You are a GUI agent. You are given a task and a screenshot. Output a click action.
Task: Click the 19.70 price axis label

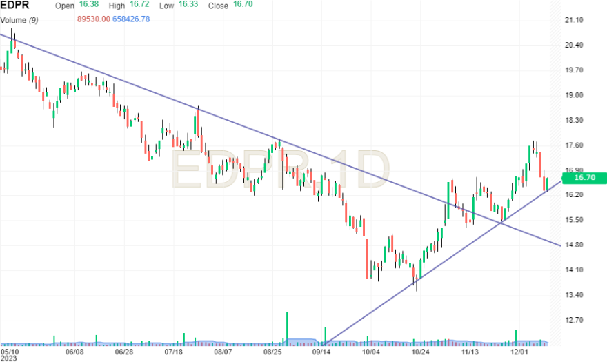[x=574, y=70]
